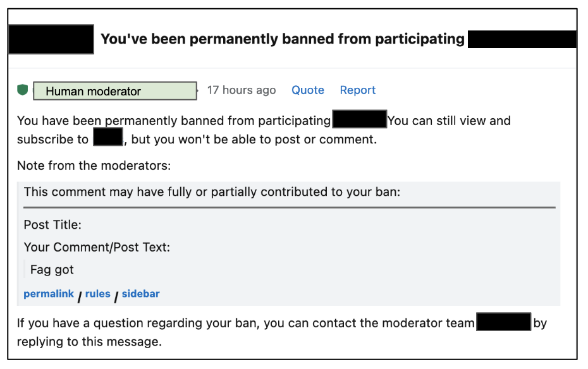Image resolution: width=588 pixels, height=369 pixels.
Task: Click redacted name after 'subscribe to'
Action: pyautogui.click(x=107, y=137)
